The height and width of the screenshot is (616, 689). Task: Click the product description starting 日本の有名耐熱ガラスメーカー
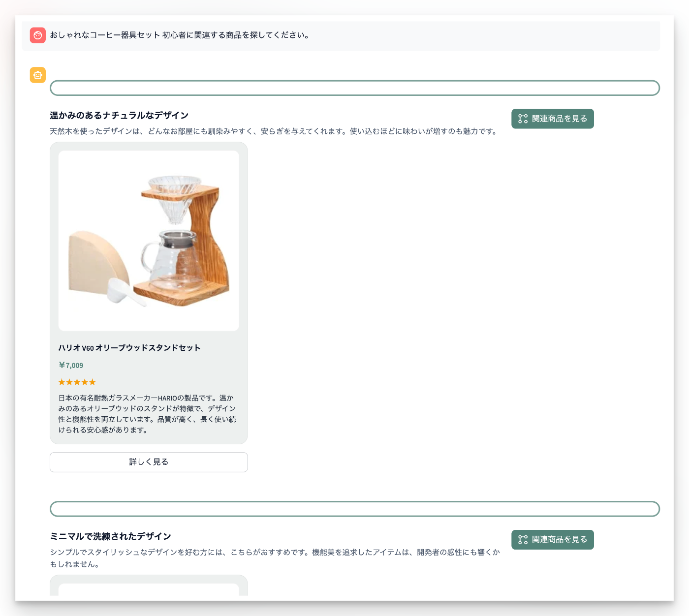[x=147, y=414]
